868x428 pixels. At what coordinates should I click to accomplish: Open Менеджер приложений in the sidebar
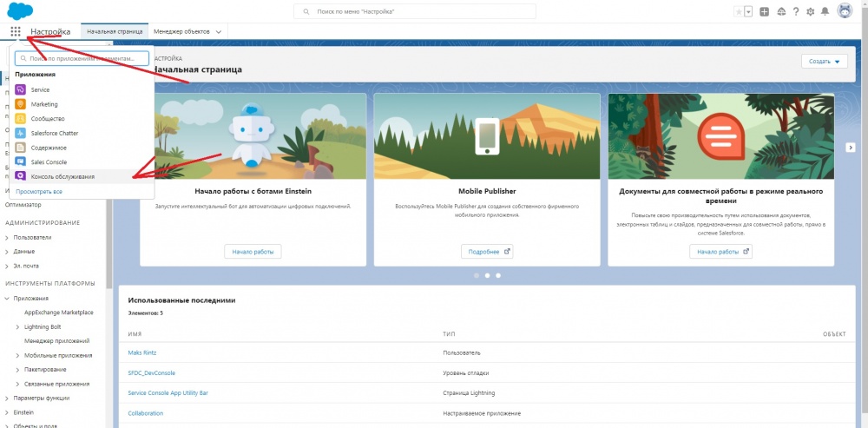[x=57, y=341]
